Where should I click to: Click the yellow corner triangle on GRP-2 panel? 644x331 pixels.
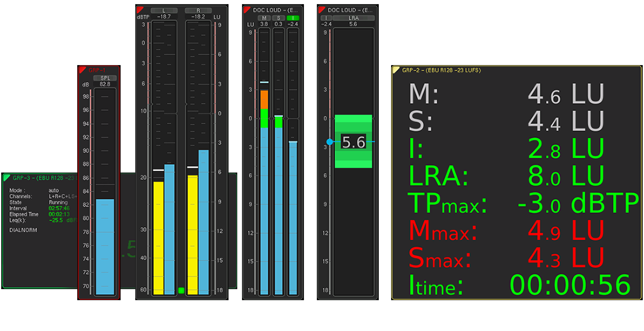click(396, 70)
